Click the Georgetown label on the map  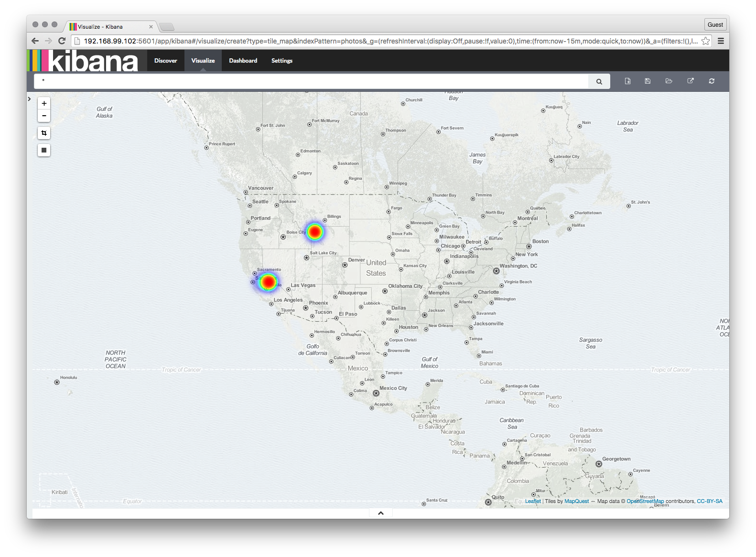point(616,459)
